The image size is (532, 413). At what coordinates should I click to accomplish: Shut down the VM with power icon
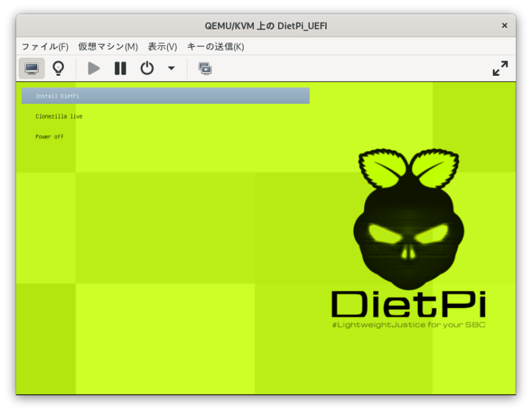pyautogui.click(x=147, y=69)
